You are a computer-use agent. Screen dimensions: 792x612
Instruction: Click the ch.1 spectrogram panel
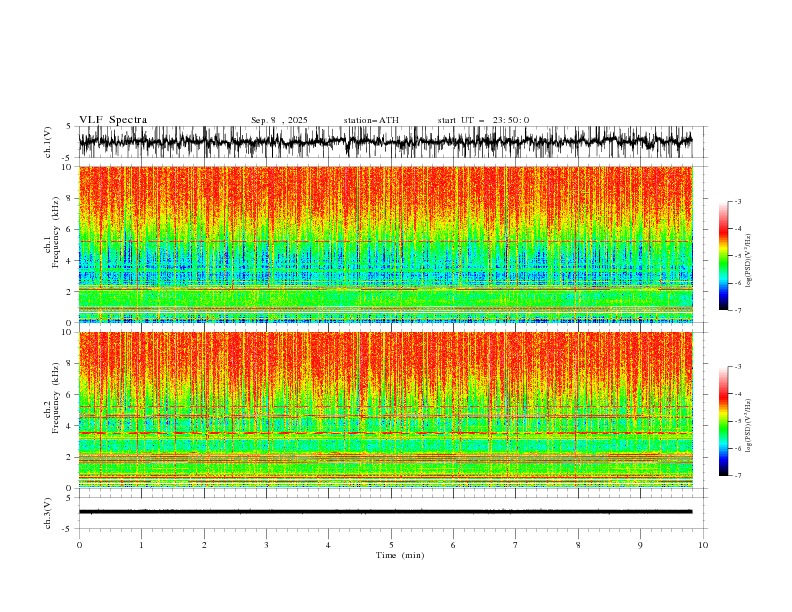(x=385, y=244)
